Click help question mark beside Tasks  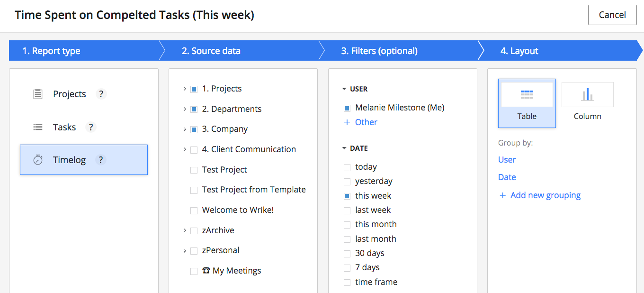(90, 127)
